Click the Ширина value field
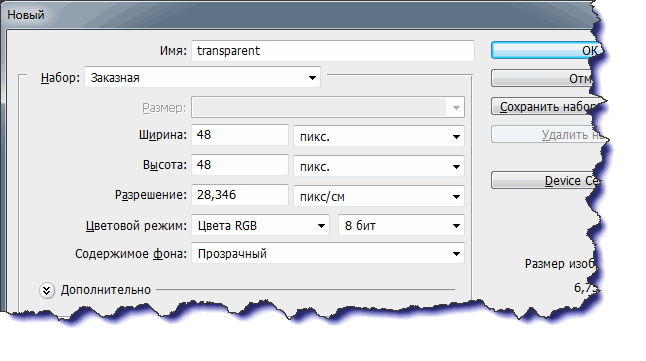The image size is (646, 361). (240, 135)
